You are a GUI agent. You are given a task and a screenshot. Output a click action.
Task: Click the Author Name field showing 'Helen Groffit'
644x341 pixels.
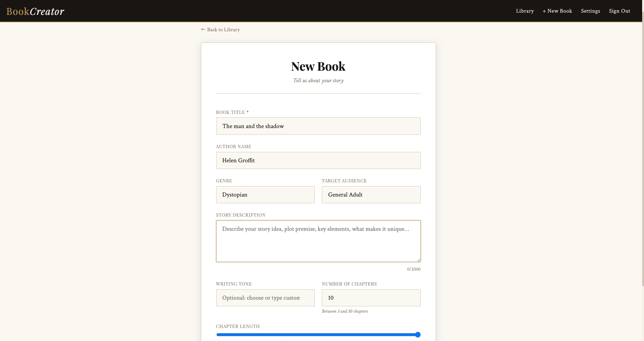coord(318,160)
